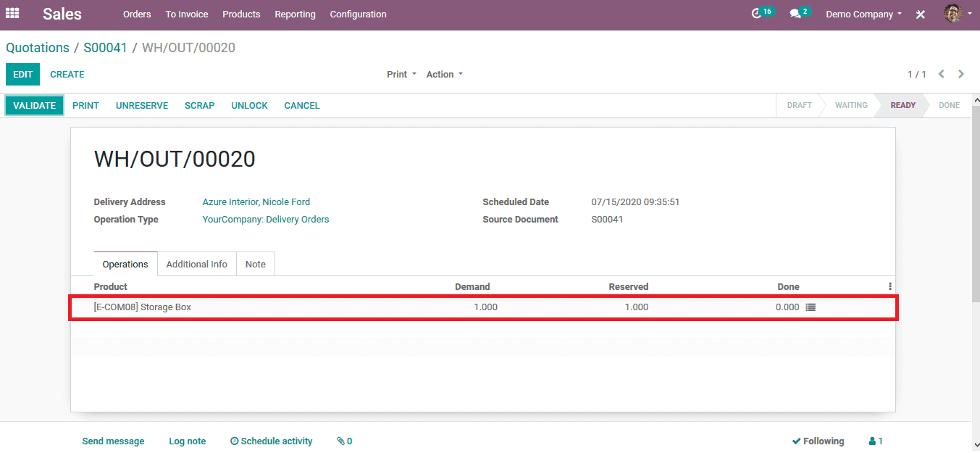Click the Send message button
The height and width of the screenshot is (453, 980).
[x=113, y=441]
